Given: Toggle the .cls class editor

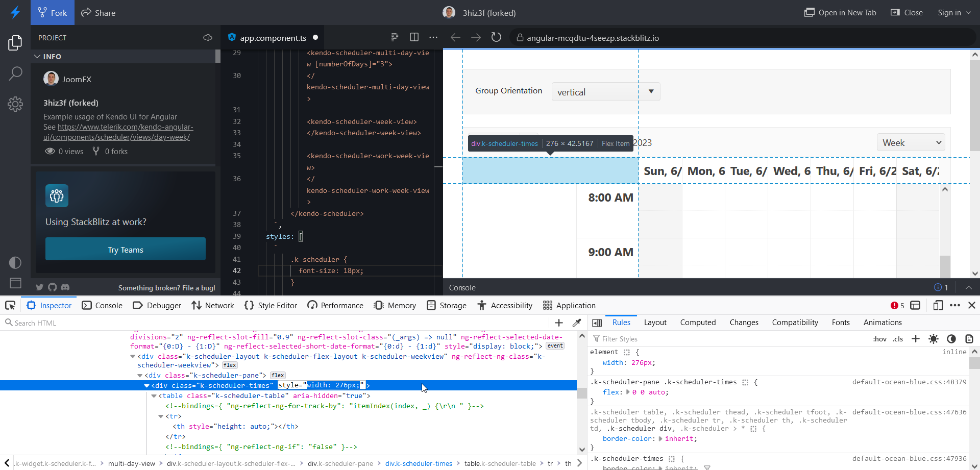Looking at the screenshot, I should [898, 339].
